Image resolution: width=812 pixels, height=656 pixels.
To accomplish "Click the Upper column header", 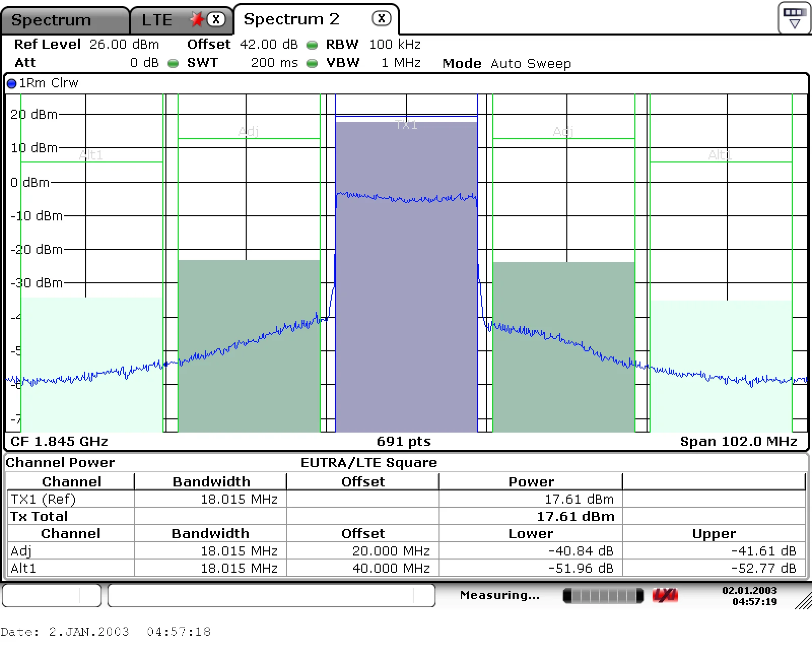I will click(x=714, y=534).
